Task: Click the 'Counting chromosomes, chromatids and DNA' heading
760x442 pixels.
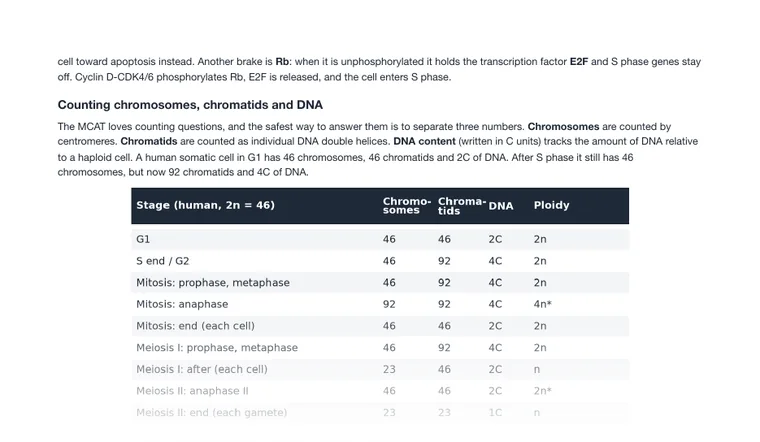Action: click(190, 105)
